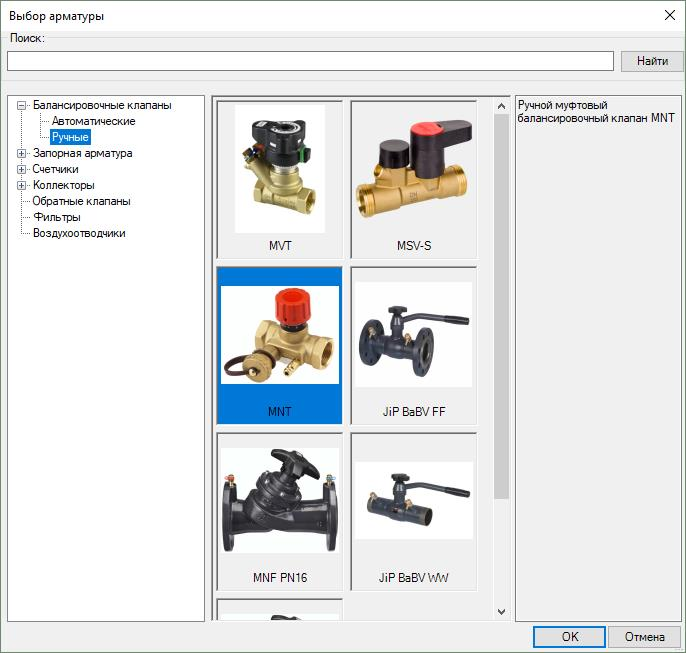The image size is (686, 653).
Task: Expand the Коллекторы tree node
Action: (x=21, y=185)
